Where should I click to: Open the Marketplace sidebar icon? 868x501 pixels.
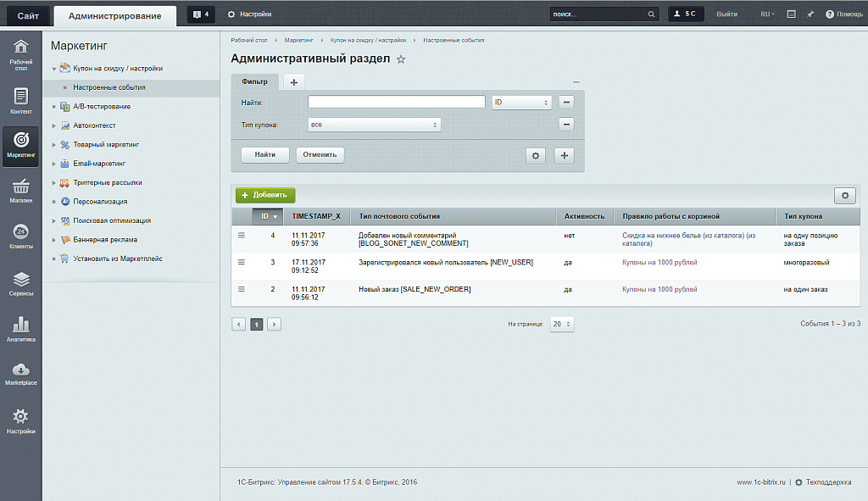tap(21, 373)
